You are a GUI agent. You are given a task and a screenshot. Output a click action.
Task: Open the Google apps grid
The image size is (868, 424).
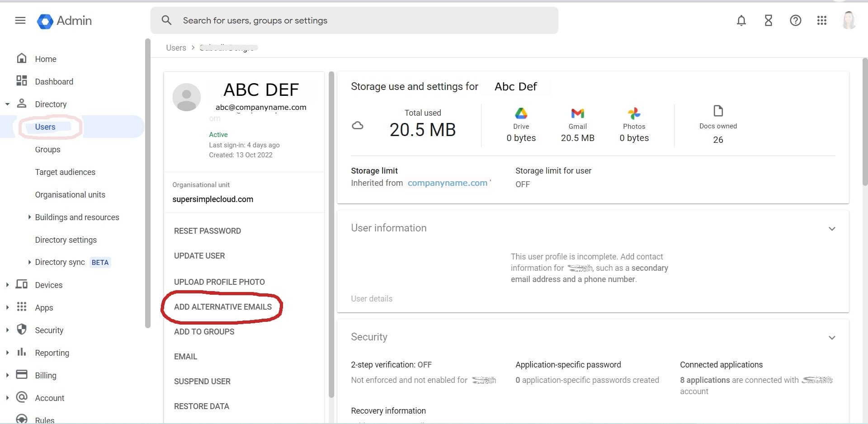click(822, 20)
